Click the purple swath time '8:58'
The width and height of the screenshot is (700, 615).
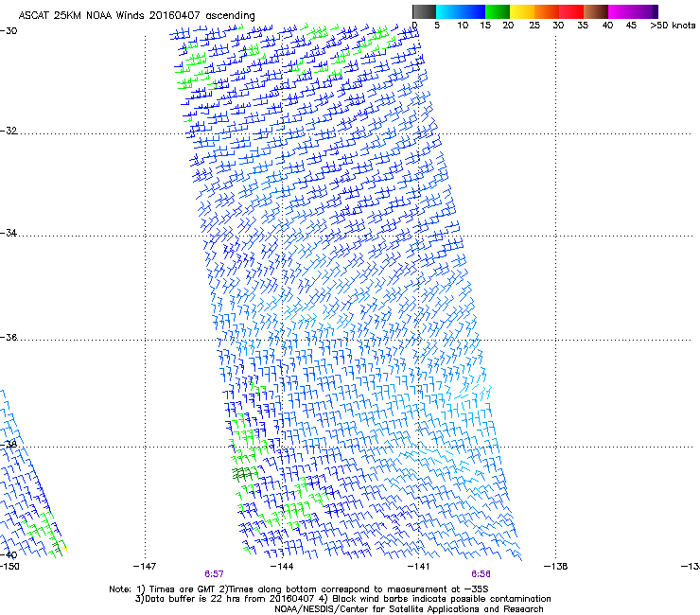tap(481, 574)
